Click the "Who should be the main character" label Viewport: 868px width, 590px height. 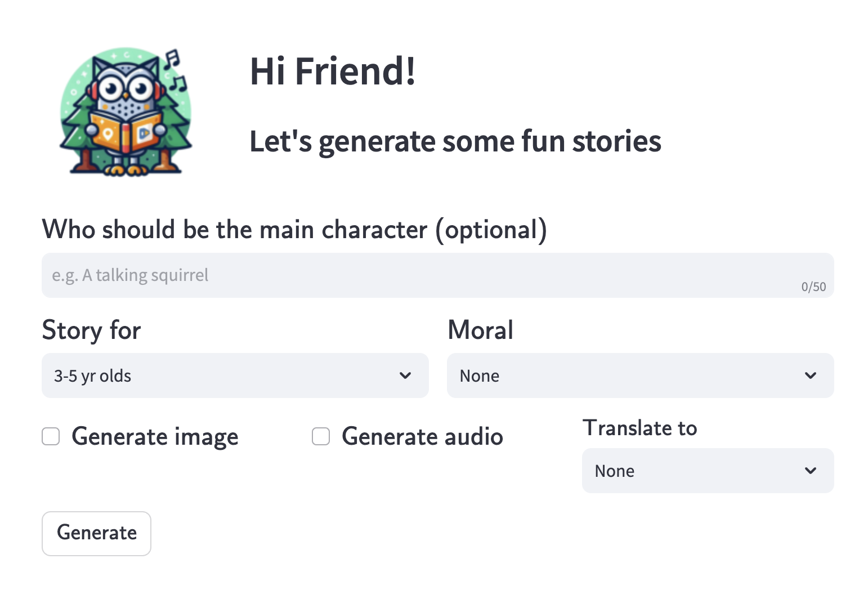pos(294,230)
